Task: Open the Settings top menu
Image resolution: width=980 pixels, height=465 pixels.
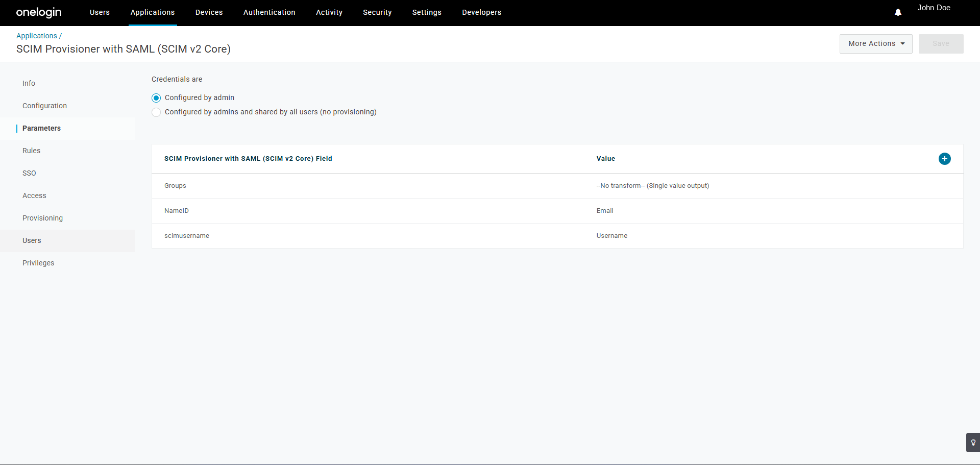Action: point(427,12)
